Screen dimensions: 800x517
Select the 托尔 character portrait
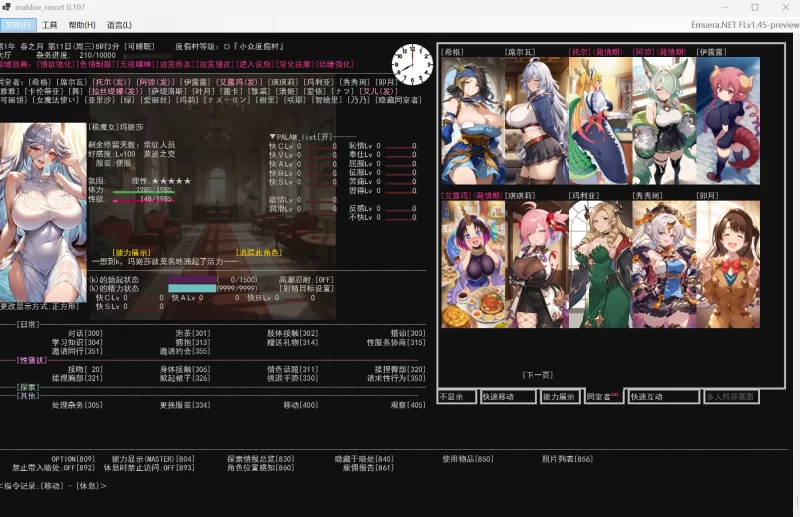coord(601,120)
